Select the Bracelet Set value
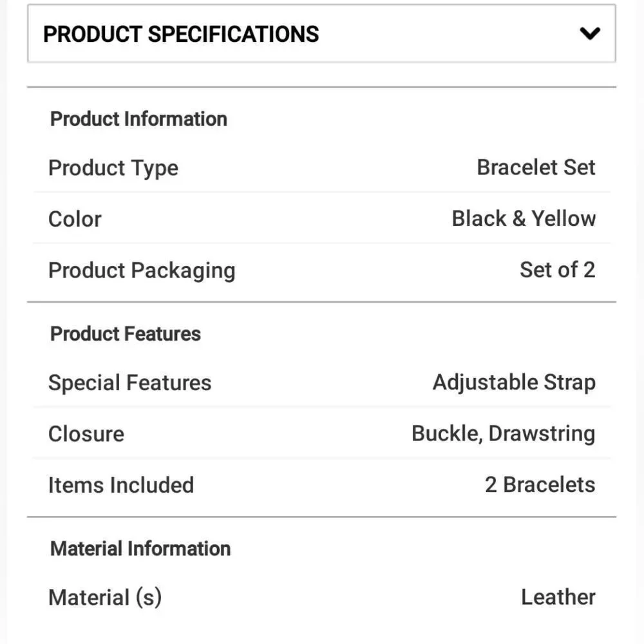 [536, 167]
